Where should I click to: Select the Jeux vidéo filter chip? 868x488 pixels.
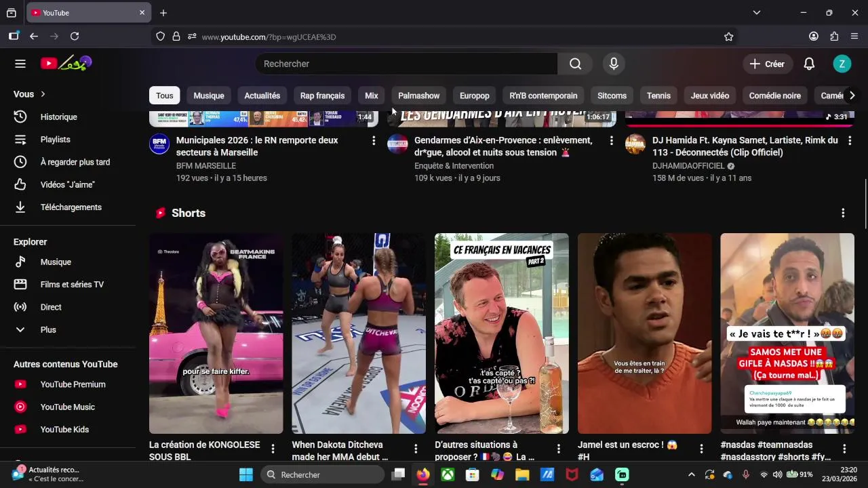(x=710, y=96)
